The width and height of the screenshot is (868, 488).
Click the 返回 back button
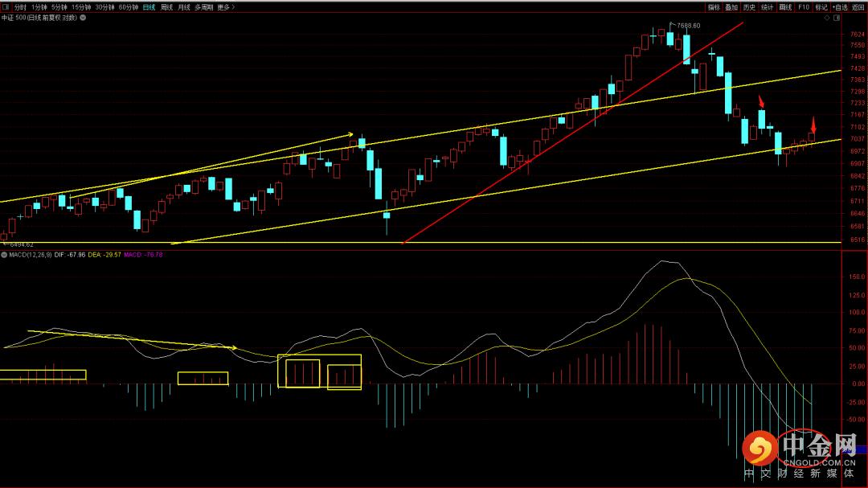point(858,7)
